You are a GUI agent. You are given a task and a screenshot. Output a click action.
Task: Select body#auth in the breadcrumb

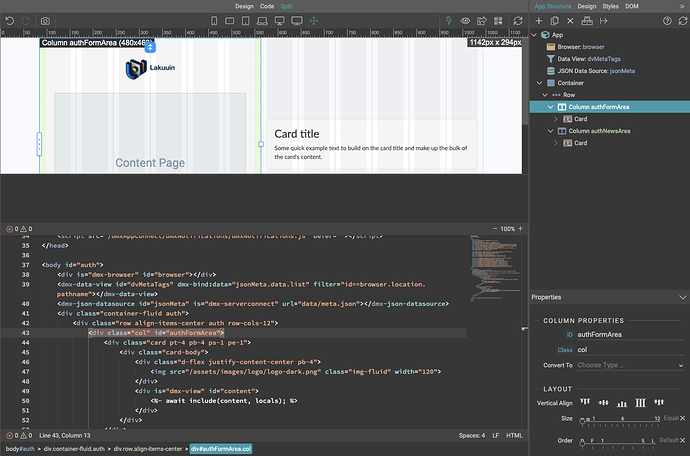click(20, 449)
